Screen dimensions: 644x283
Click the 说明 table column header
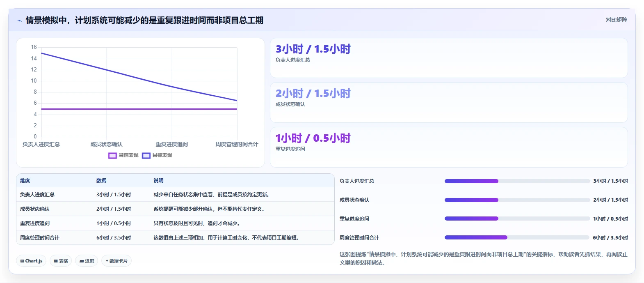[x=158, y=181]
